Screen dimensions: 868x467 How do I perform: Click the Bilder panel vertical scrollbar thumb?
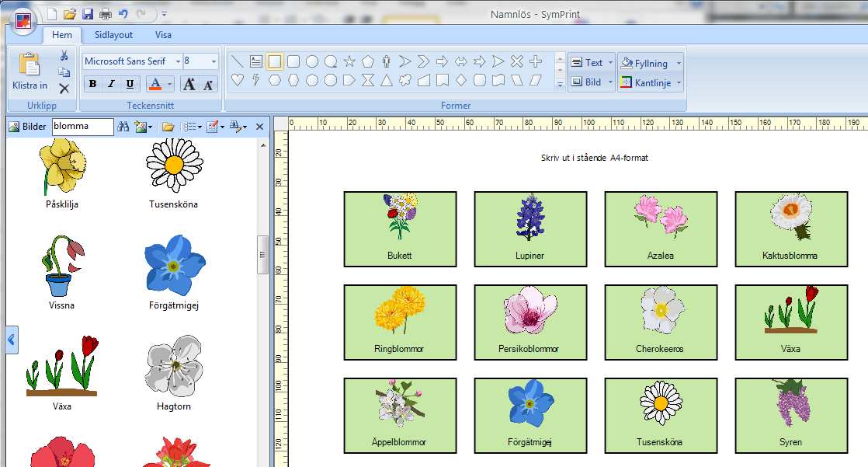pyautogui.click(x=263, y=255)
